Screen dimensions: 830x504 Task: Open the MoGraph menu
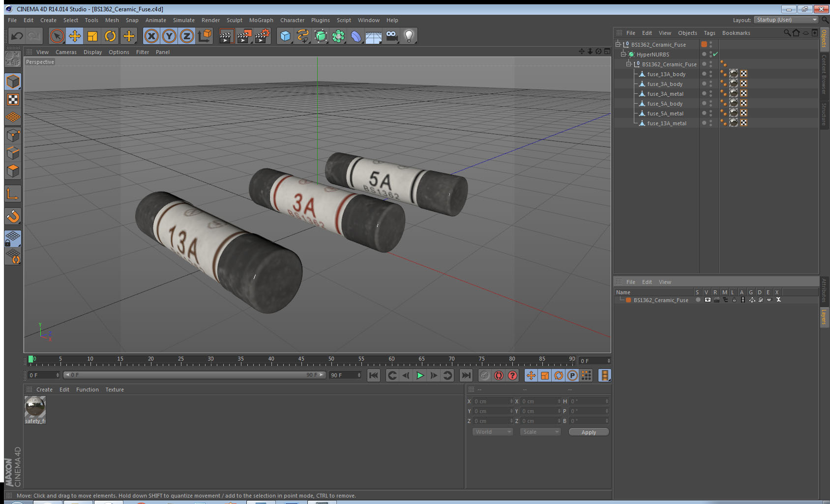[261, 20]
